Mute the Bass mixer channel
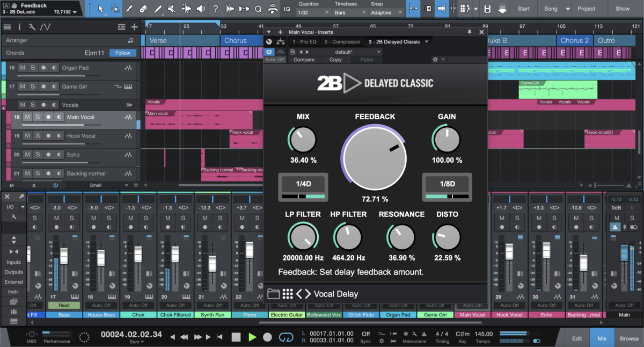Screen dimensions: 644x347 click(x=57, y=218)
